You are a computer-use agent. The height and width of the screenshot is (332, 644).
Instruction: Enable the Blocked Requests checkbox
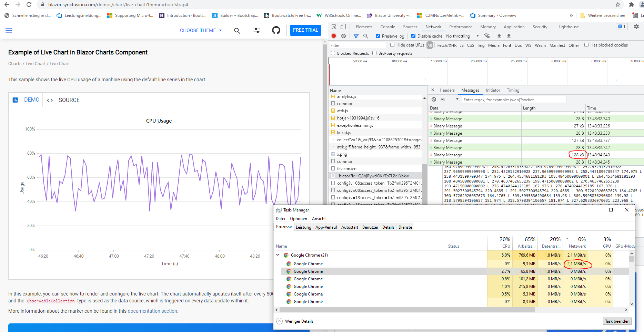click(x=333, y=53)
